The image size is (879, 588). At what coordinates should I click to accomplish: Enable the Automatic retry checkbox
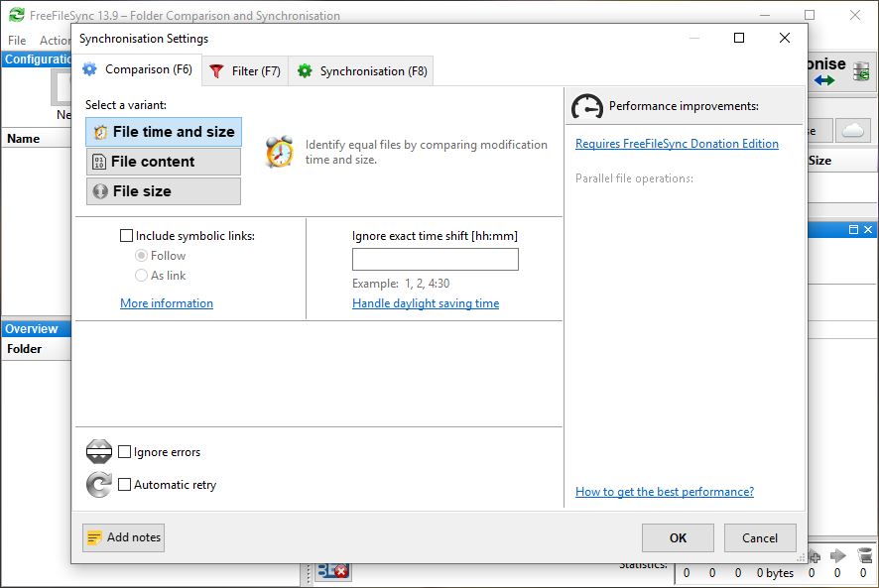tap(124, 484)
